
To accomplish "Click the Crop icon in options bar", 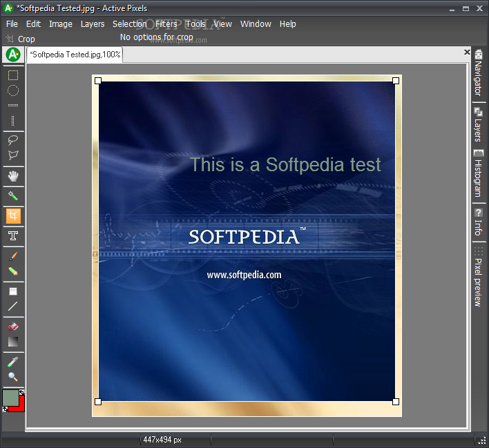I will click(x=10, y=39).
